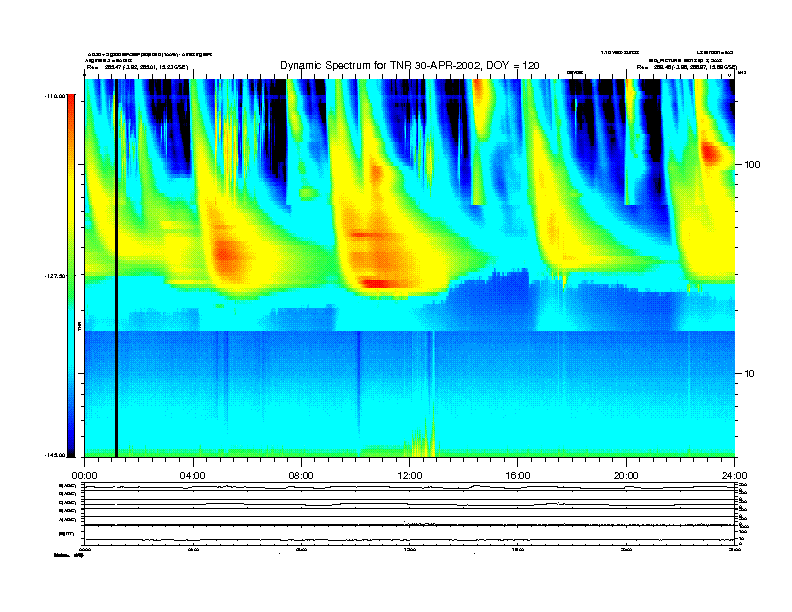This screenshot has width=792, height=612.
Task: Click the "08:00" time axis label
Action: pyautogui.click(x=301, y=476)
